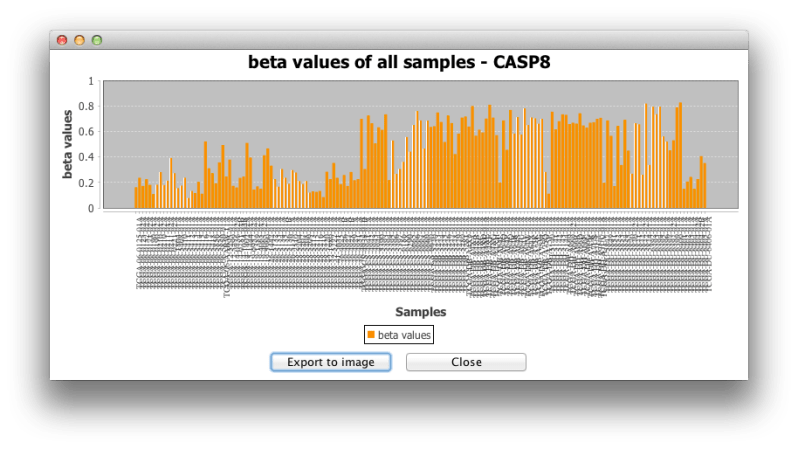Click the yellow minimize window button
Image resolution: width=798 pixels, height=449 pixels.
point(79,40)
